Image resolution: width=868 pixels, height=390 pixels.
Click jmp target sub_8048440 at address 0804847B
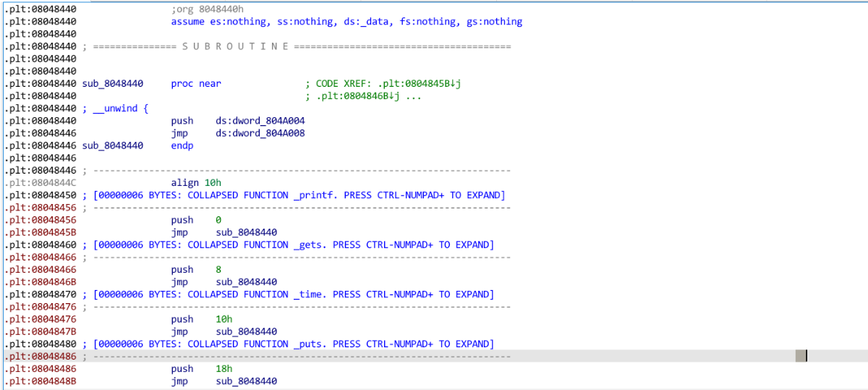pyautogui.click(x=247, y=331)
